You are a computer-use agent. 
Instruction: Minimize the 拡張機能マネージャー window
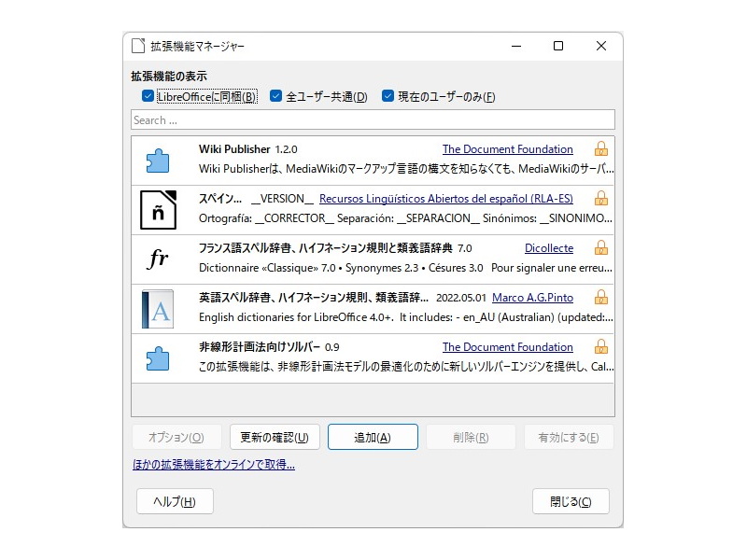(x=516, y=46)
